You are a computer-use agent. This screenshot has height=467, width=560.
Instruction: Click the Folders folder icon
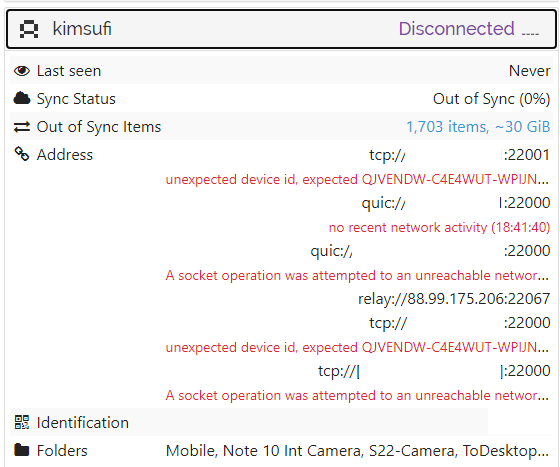(x=22, y=450)
